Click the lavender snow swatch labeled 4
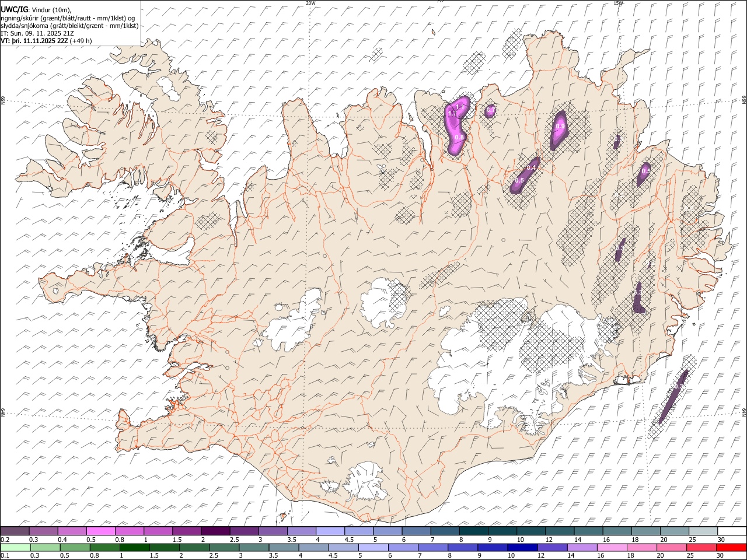 (x=330, y=531)
